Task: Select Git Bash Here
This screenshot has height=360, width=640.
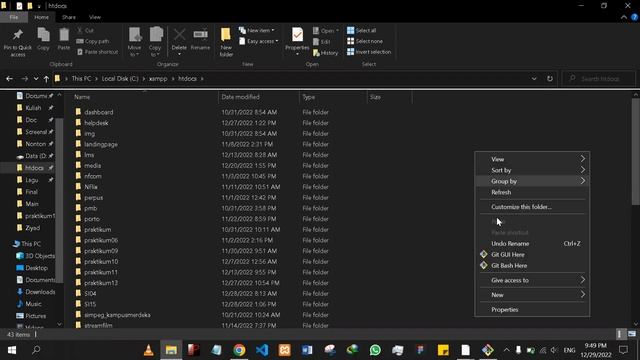Action: (x=533, y=266)
